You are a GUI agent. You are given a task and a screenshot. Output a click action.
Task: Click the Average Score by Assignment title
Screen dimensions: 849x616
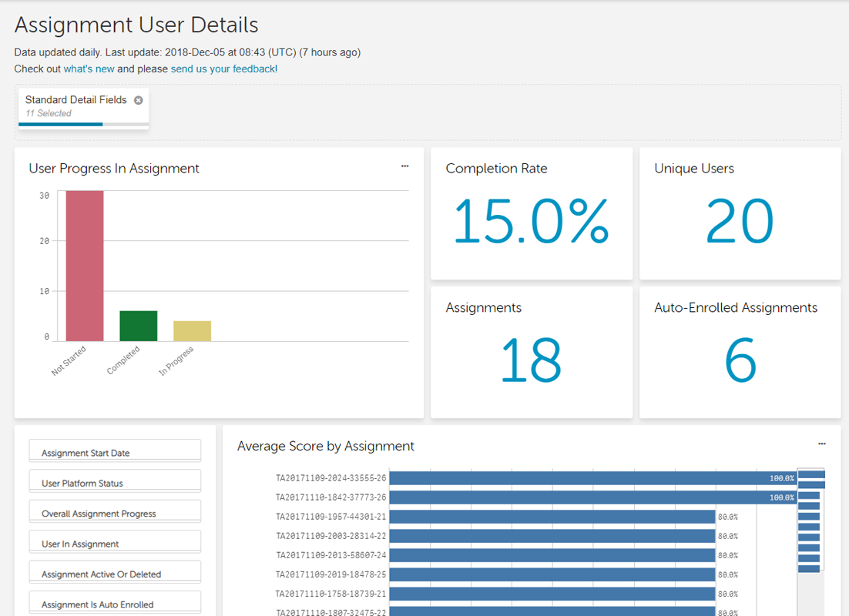[325, 446]
